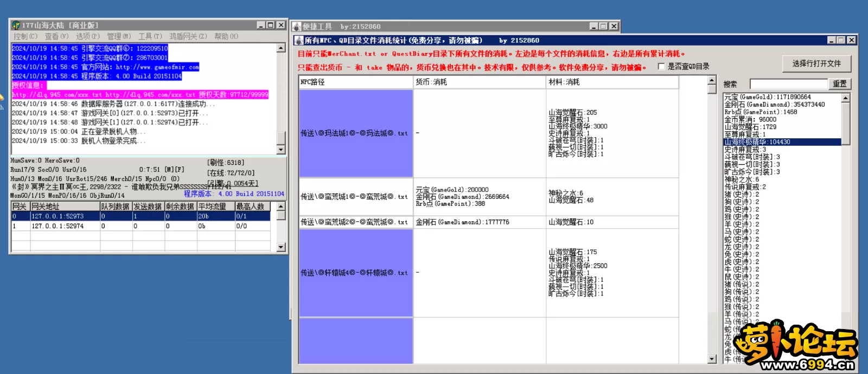This screenshot has height=374, width=868.
Task: Click the NPC路径 column header
Action: click(356, 82)
